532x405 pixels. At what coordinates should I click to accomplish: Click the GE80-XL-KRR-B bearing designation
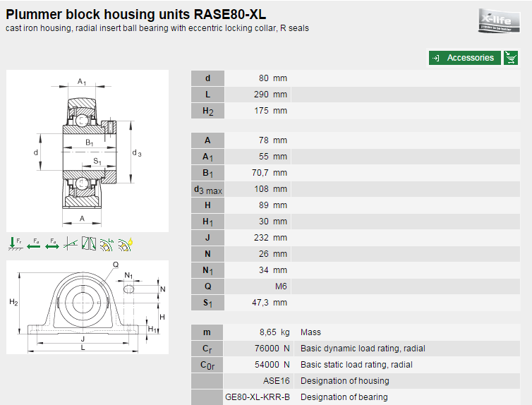coord(257,397)
